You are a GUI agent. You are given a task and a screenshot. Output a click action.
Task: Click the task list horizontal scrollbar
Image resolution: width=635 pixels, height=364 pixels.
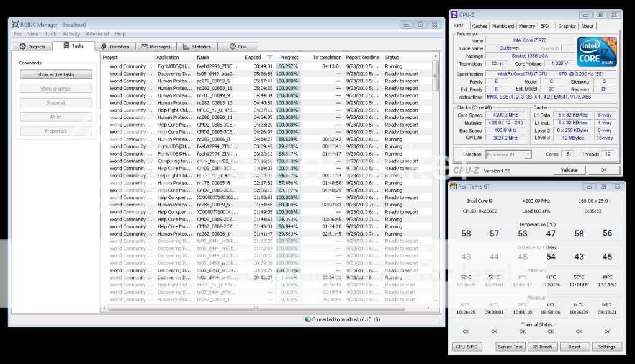tap(256, 308)
